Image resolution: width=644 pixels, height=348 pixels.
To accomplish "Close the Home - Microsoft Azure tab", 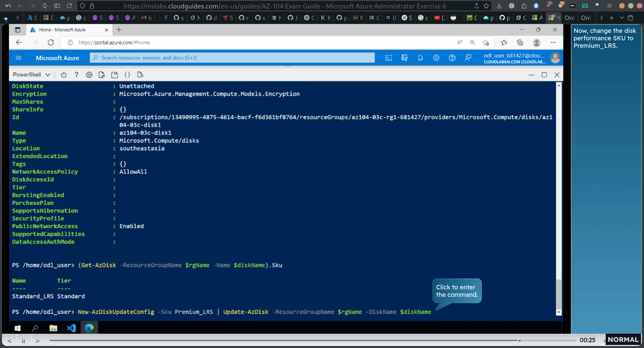I will 107,30.
